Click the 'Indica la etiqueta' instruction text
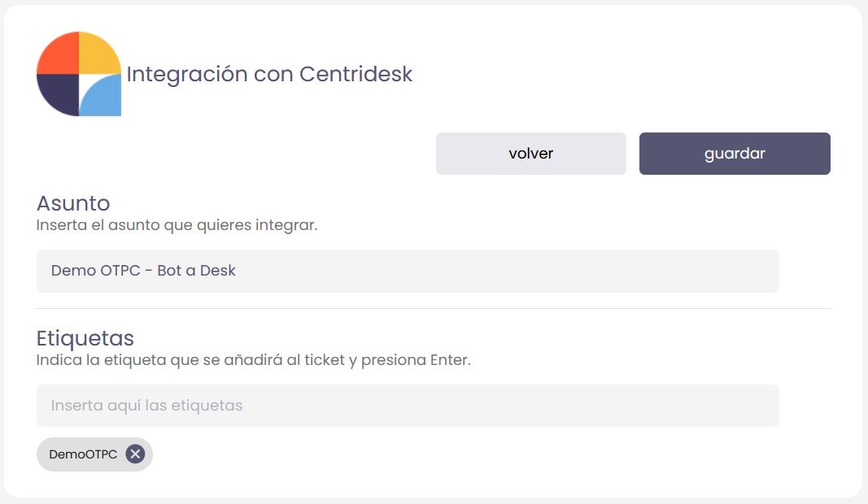The width and height of the screenshot is (868, 504). point(253,359)
